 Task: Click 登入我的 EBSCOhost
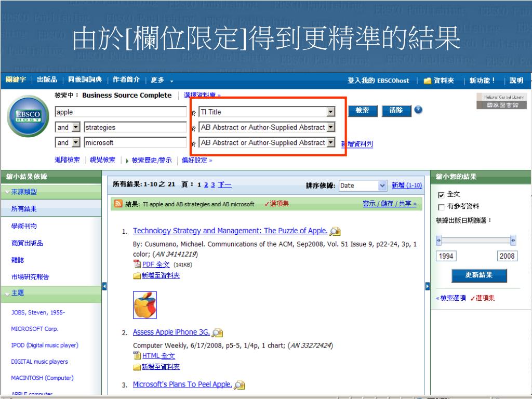[x=378, y=81]
